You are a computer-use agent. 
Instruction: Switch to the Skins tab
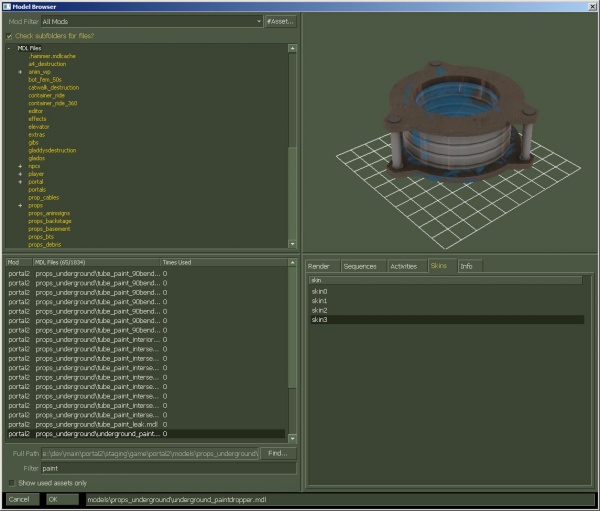442,266
